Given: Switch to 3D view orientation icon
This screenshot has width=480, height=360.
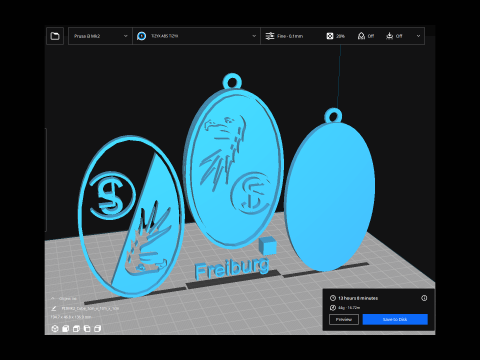Looking at the screenshot, I should pos(55,329).
